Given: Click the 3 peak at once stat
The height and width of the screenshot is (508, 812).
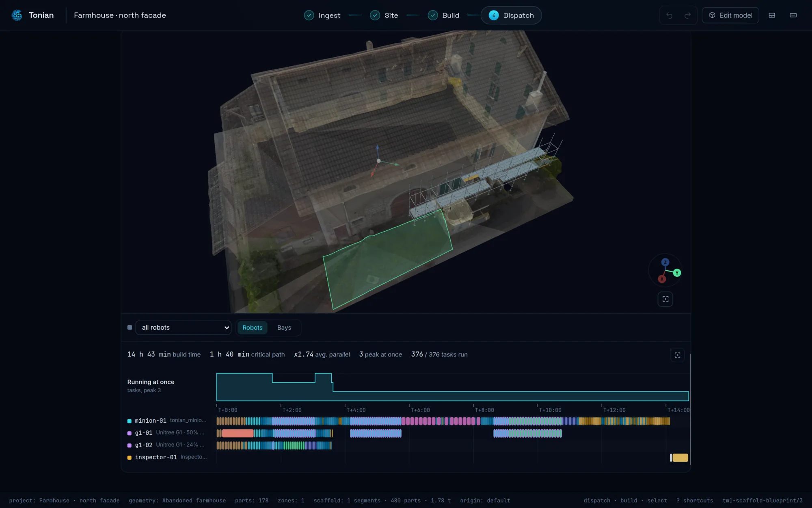Looking at the screenshot, I should tap(380, 354).
